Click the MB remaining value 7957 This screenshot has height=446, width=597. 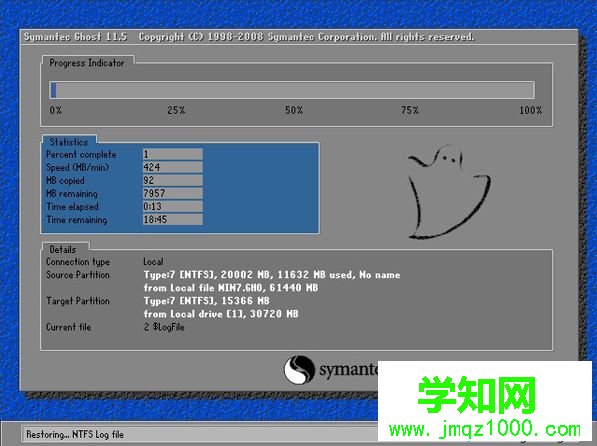[x=172, y=193]
